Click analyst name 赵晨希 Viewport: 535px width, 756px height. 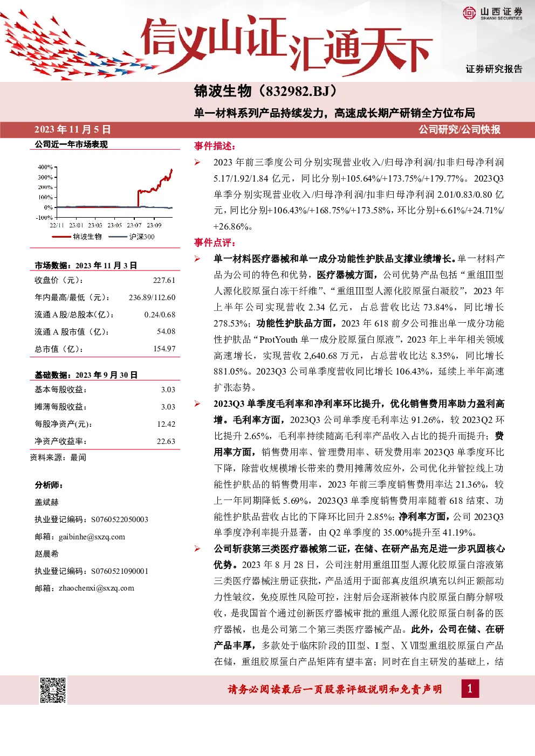46,554
